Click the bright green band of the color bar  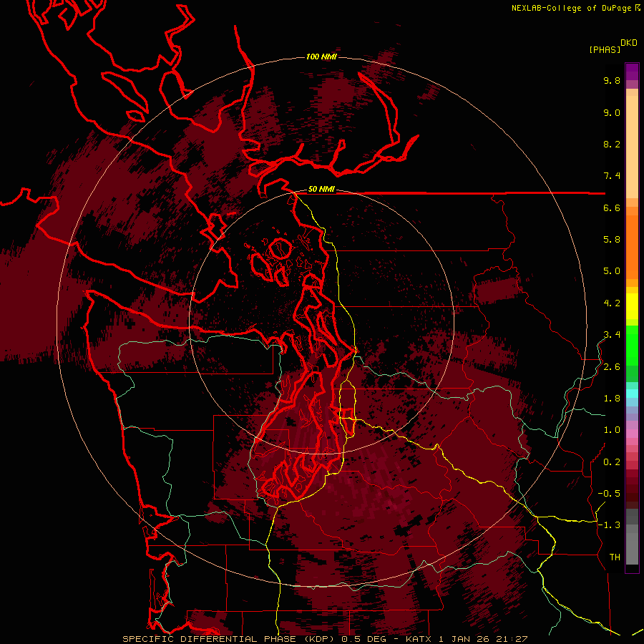(632, 346)
